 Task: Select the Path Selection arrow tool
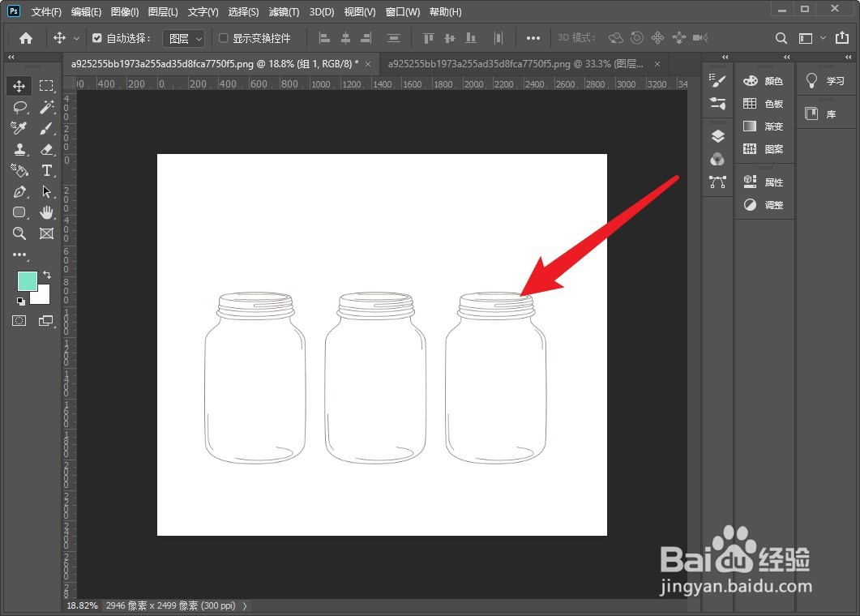[x=47, y=191]
